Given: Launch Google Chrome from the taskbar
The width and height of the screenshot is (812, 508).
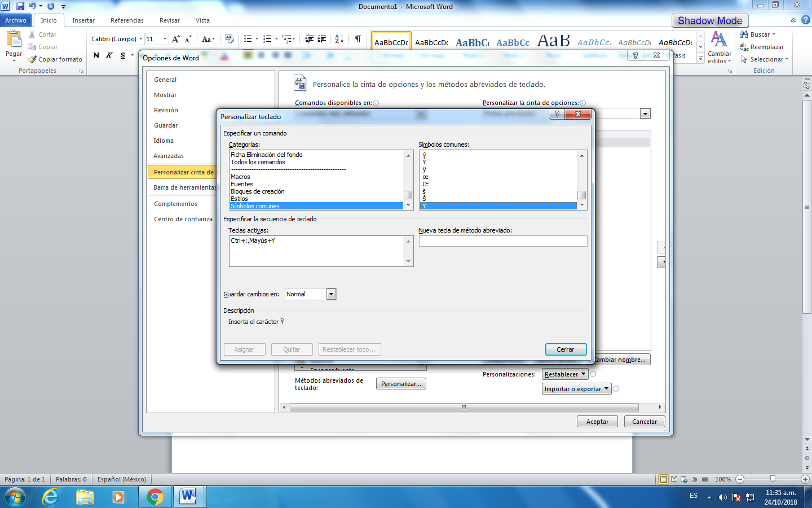Looking at the screenshot, I should (x=155, y=497).
